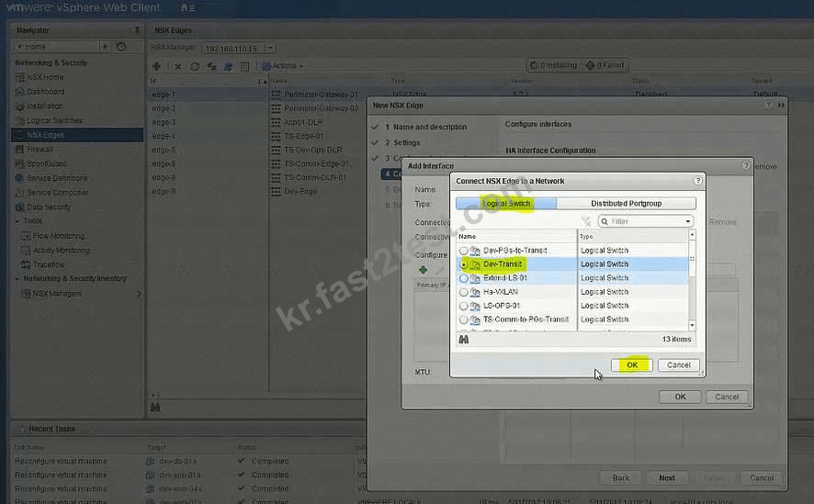The width and height of the screenshot is (814, 504).
Task: Open the vSphere home menu icon
Action: 188,7
